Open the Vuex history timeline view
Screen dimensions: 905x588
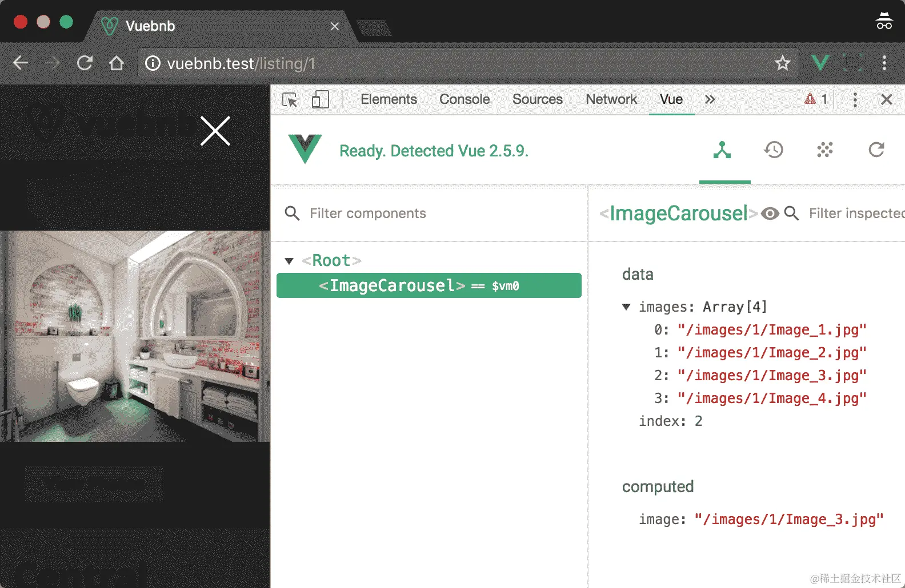coord(774,150)
